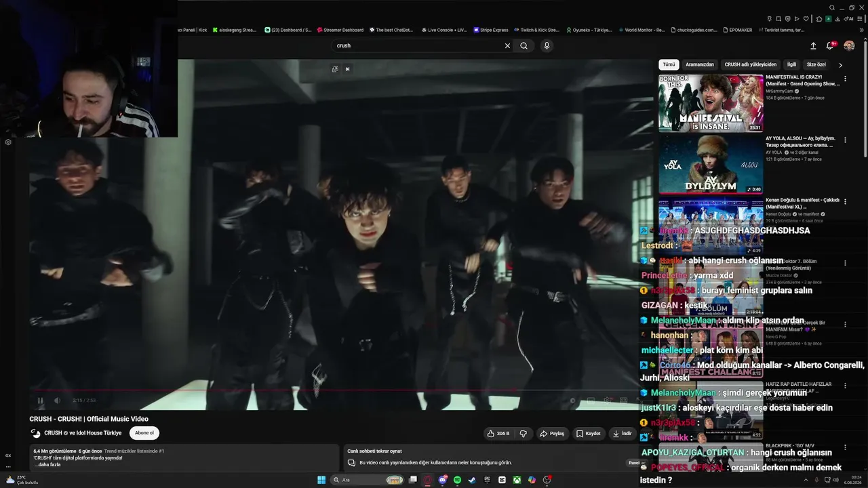Image resolution: width=868 pixels, height=488 pixels.
Task: Open the account avatar menu
Action: tap(849, 46)
